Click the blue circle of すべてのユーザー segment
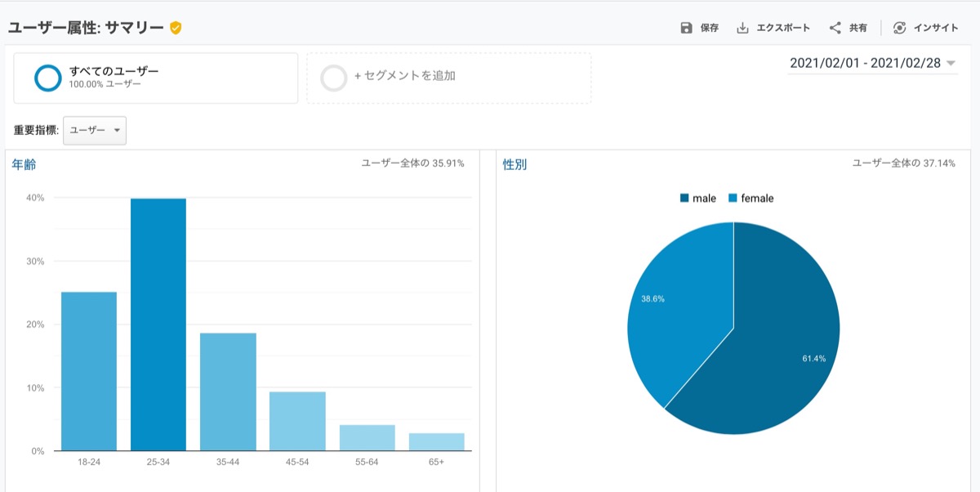This screenshot has width=980, height=492. click(x=48, y=78)
